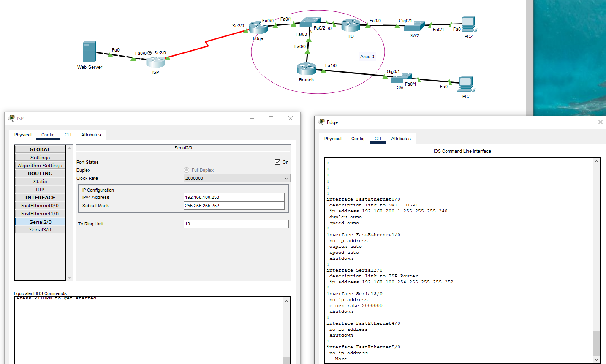
Task: Open the Physical tab in ISP window
Action: click(x=23, y=135)
